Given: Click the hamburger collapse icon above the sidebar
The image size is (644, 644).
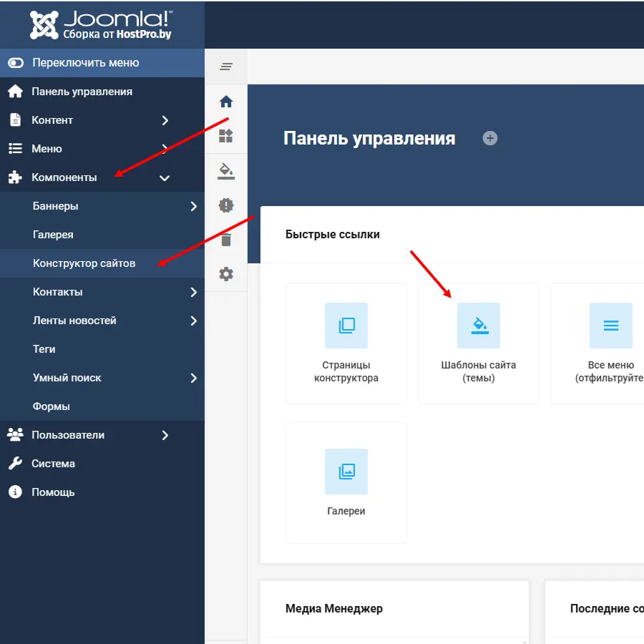Looking at the screenshot, I should click(x=226, y=67).
